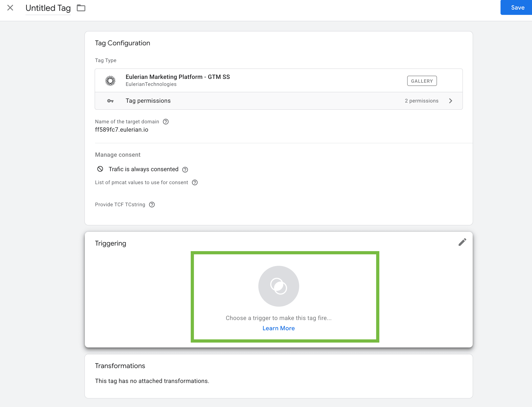
Task: Show help for Name of target domain
Action: (166, 122)
